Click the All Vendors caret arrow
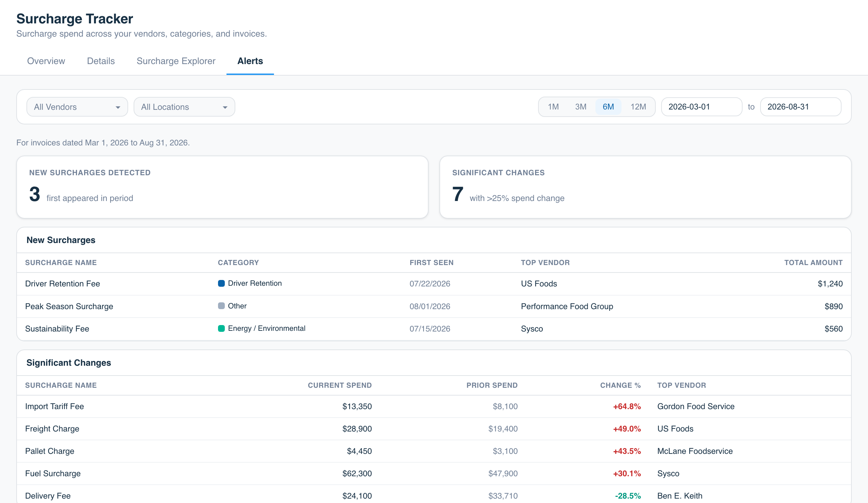Image resolution: width=868 pixels, height=503 pixels. tap(118, 107)
